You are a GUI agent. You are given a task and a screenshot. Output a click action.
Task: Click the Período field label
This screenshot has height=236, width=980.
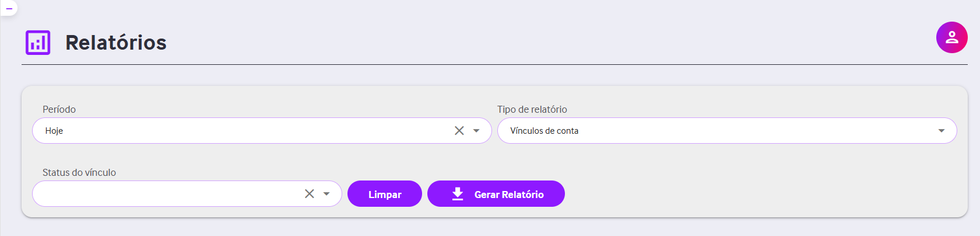click(59, 109)
